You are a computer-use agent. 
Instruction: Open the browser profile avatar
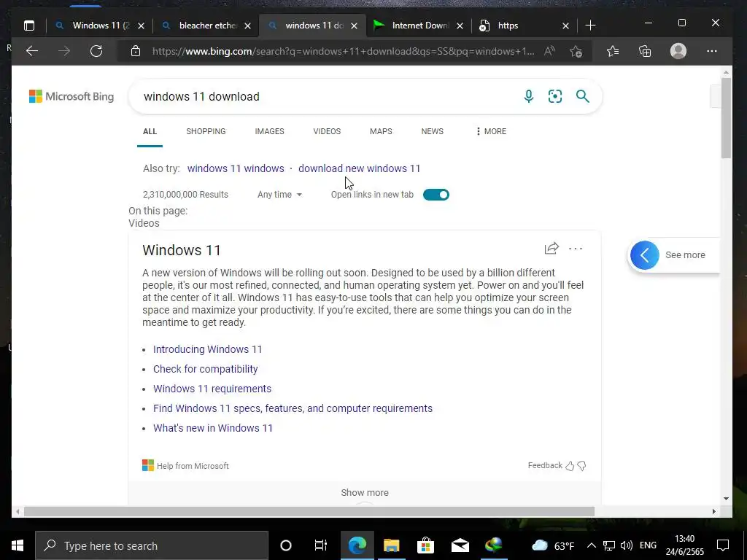pos(678,51)
